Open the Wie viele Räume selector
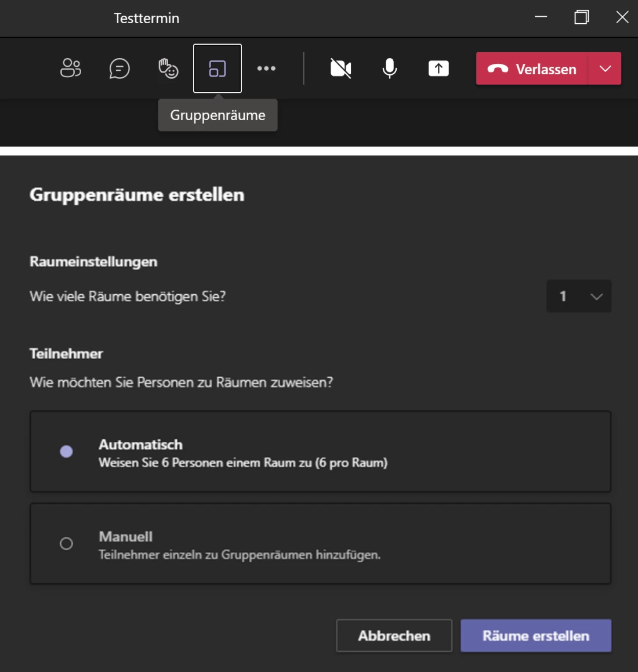Screen dimensions: 638x672 [578, 296]
